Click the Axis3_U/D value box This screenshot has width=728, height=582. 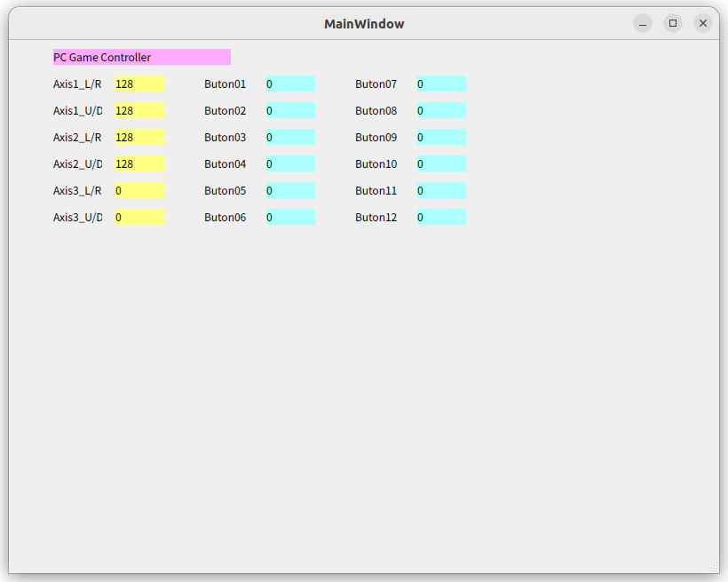(x=138, y=217)
